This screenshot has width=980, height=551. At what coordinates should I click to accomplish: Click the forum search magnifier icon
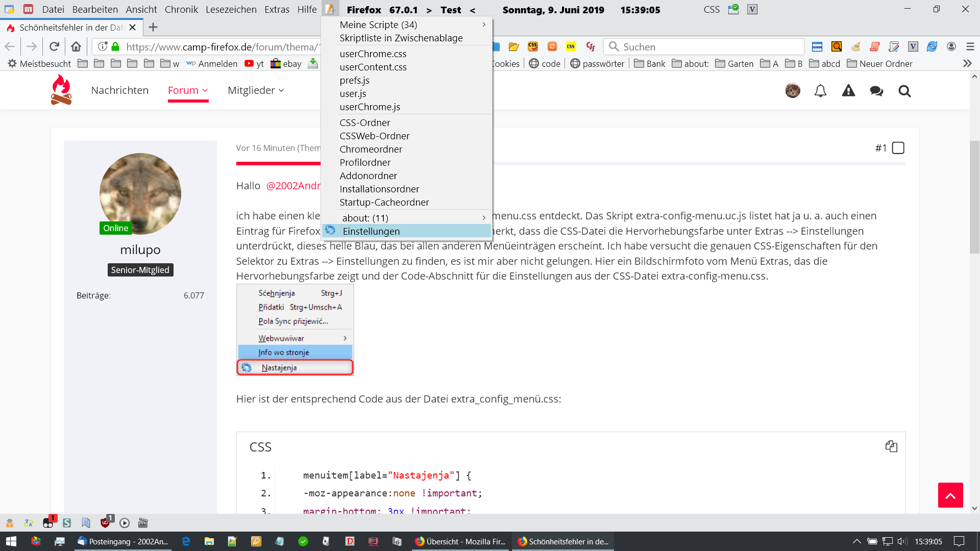pyautogui.click(x=904, y=91)
